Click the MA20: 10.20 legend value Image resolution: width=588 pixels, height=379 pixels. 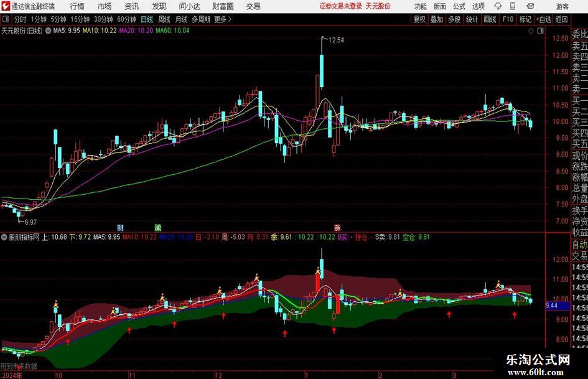[x=136, y=30]
